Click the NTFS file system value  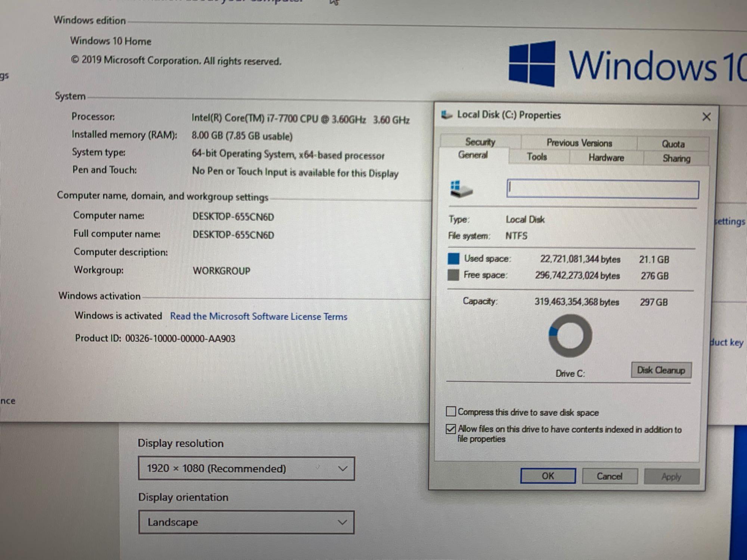516,236
